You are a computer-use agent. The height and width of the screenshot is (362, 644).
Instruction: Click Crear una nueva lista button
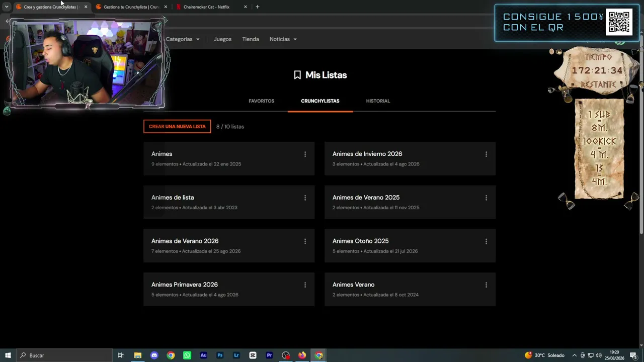pyautogui.click(x=177, y=127)
